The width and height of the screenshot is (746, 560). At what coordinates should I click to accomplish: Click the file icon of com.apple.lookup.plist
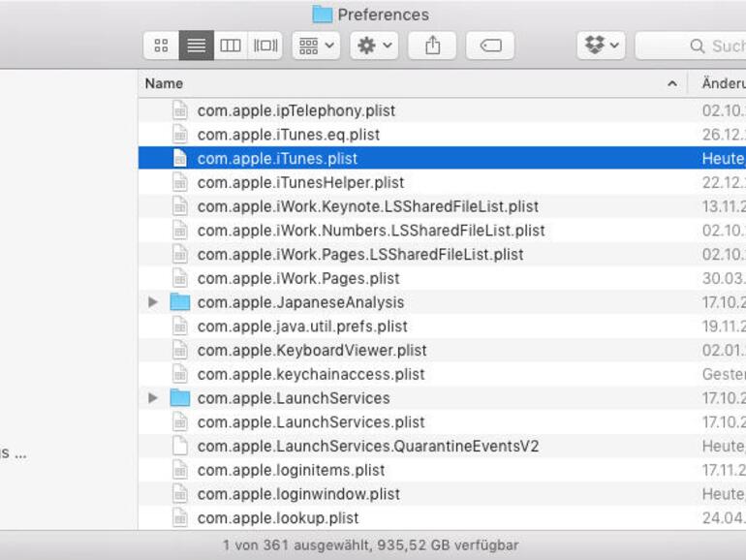tap(180, 518)
